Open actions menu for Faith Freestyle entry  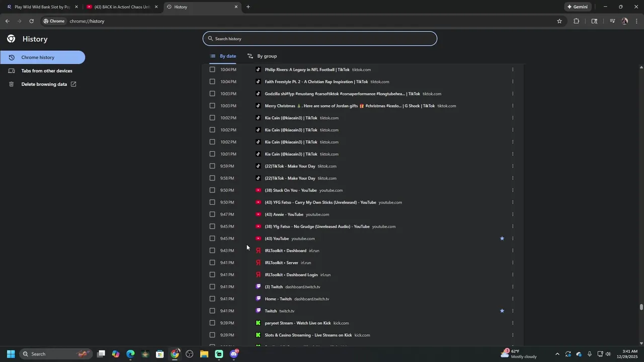(513, 82)
